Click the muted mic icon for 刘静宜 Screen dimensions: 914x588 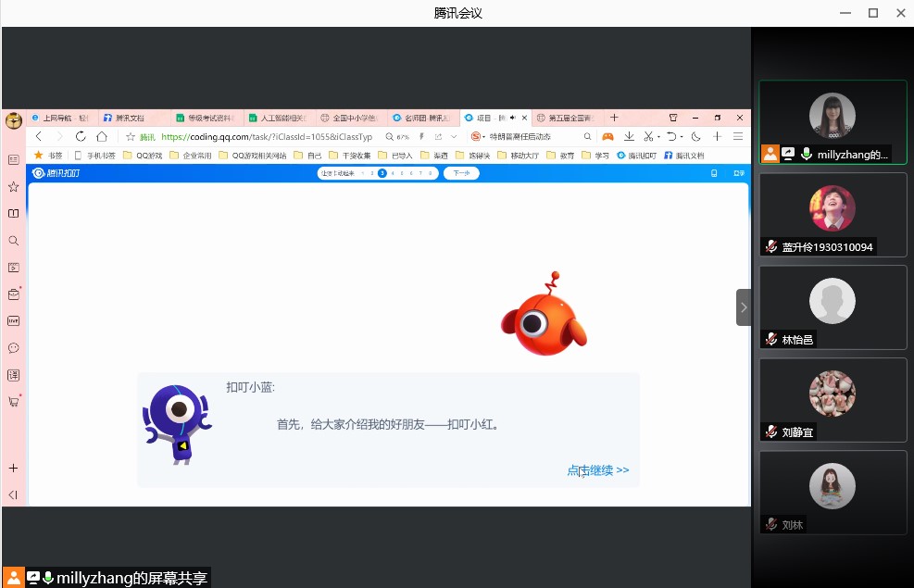[x=771, y=432]
